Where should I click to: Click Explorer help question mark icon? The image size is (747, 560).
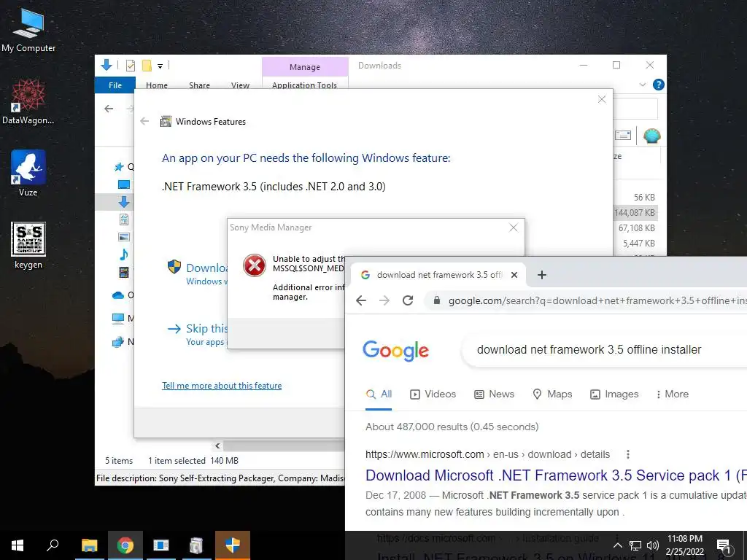point(659,85)
